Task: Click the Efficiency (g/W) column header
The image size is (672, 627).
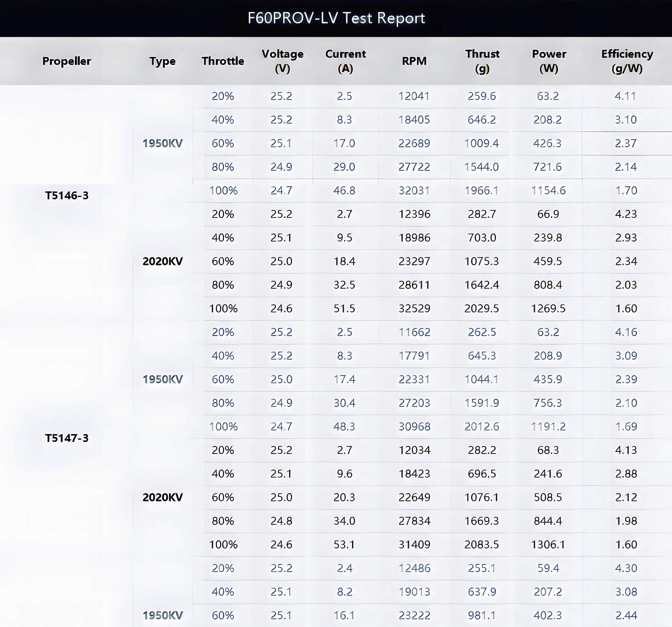Action: 627,61
